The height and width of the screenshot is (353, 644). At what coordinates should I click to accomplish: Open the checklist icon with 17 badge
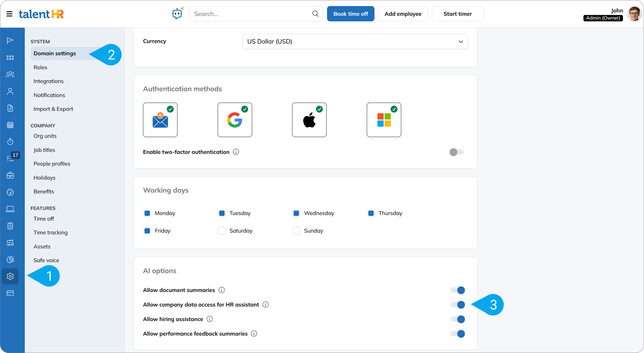(10, 158)
